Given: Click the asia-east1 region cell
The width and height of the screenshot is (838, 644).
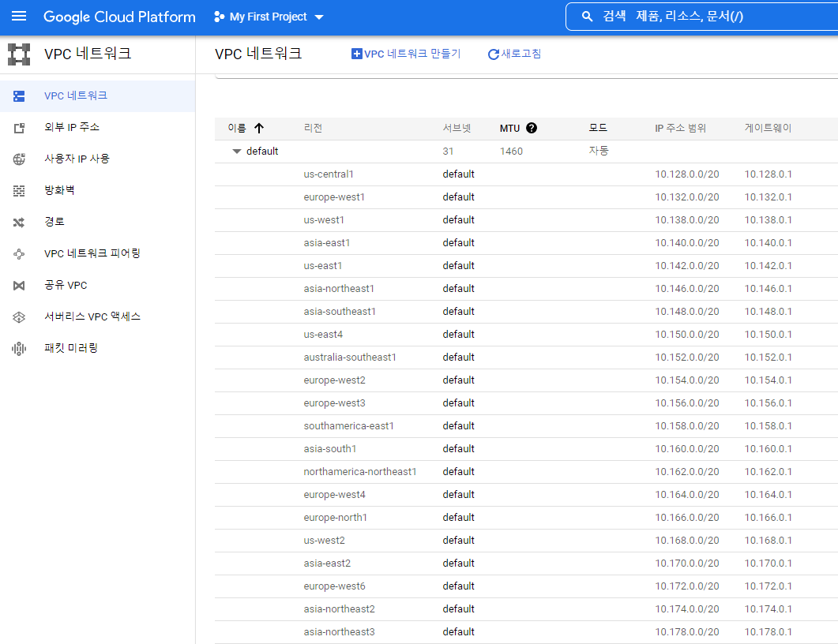Looking at the screenshot, I should pyautogui.click(x=326, y=243).
